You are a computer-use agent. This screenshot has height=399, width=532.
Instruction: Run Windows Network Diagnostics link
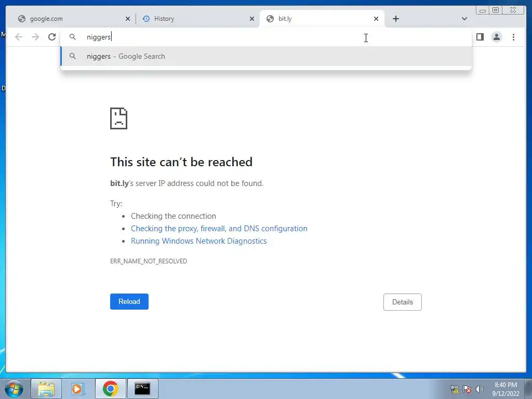coord(198,241)
